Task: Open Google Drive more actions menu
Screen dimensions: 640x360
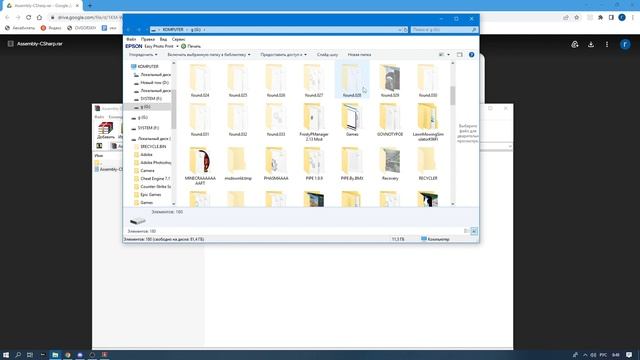Action: pos(607,44)
